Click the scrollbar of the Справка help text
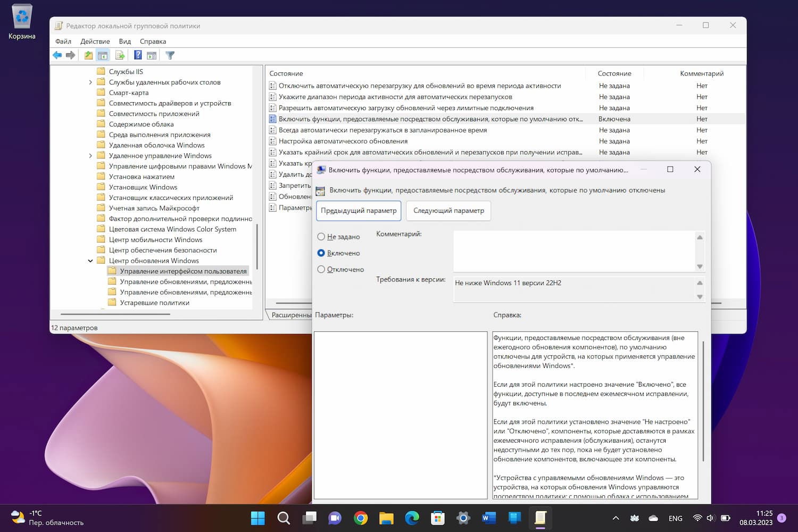The height and width of the screenshot is (532, 798). pyautogui.click(x=703, y=402)
